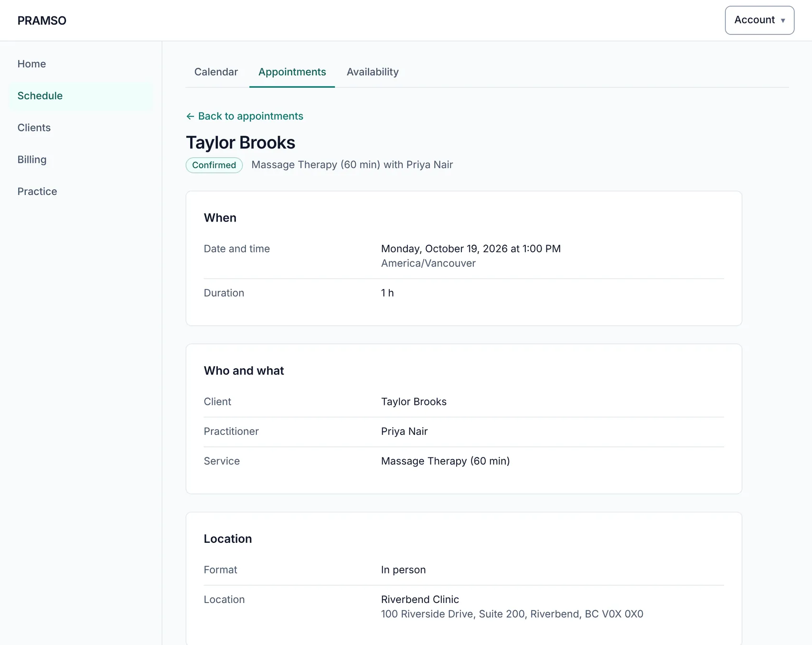The width and height of the screenshot is (812, 645).
Task: Open Practice in the sidebar
Action: pos(80,191)
